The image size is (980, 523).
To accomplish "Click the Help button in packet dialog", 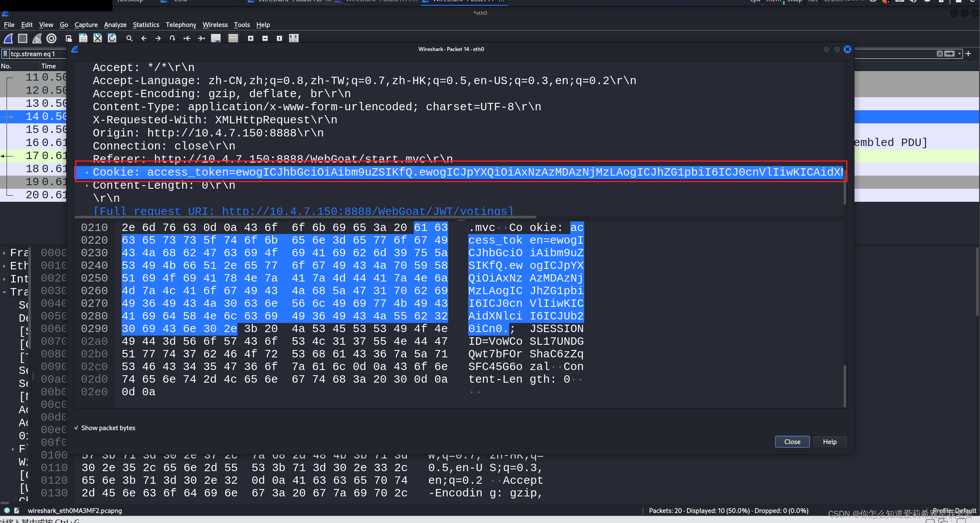I will pyautogui.click(x=830, y=441).
